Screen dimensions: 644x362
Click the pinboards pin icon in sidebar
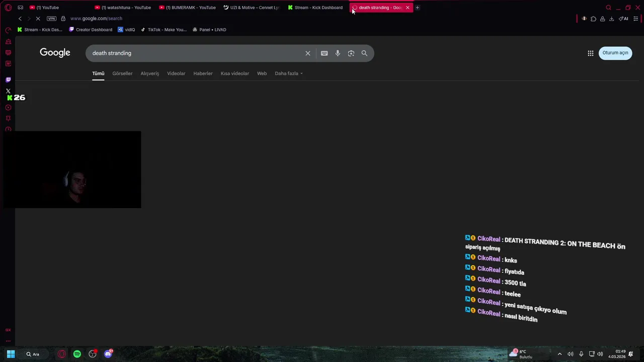coord(8,119)
